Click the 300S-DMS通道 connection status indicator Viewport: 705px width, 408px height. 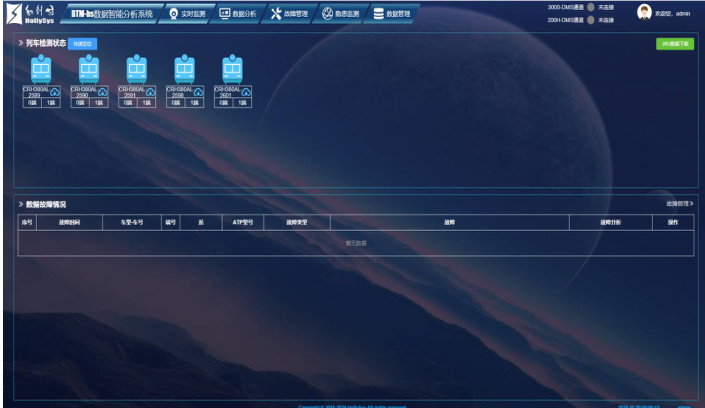point(590,7)
